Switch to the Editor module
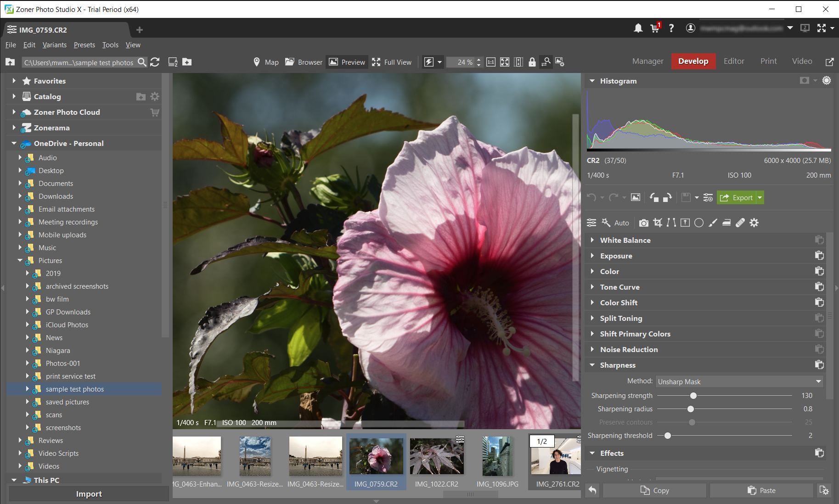 coord(733,61)
